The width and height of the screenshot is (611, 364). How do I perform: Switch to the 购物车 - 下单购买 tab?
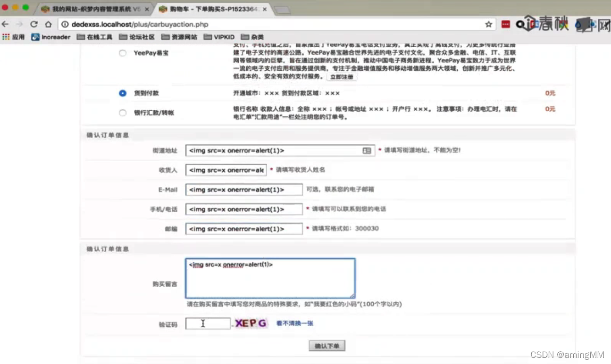coord(211,9)
